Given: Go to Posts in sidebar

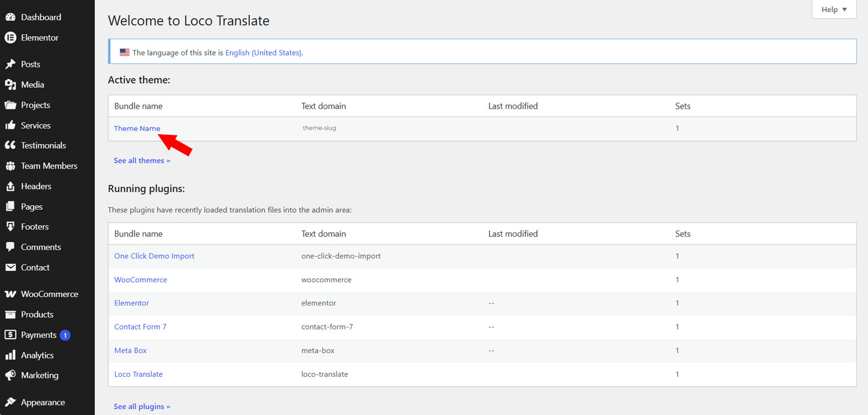Looking at the screenshot, I should [x=31, y=64].
